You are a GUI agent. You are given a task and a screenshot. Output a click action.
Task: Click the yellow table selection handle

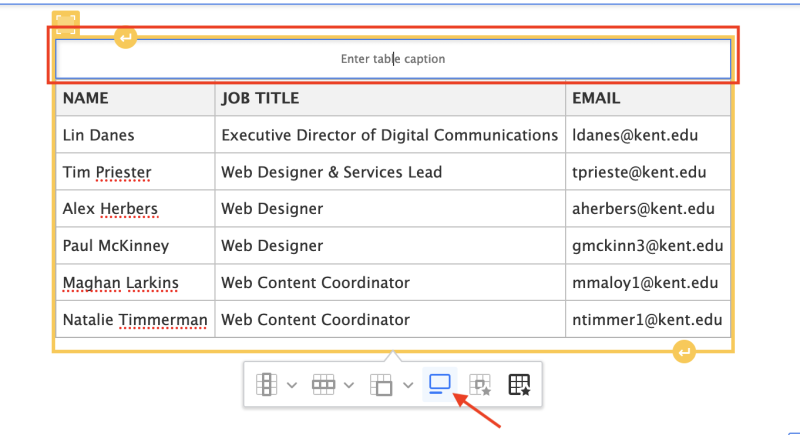click(x=66, y=24)
